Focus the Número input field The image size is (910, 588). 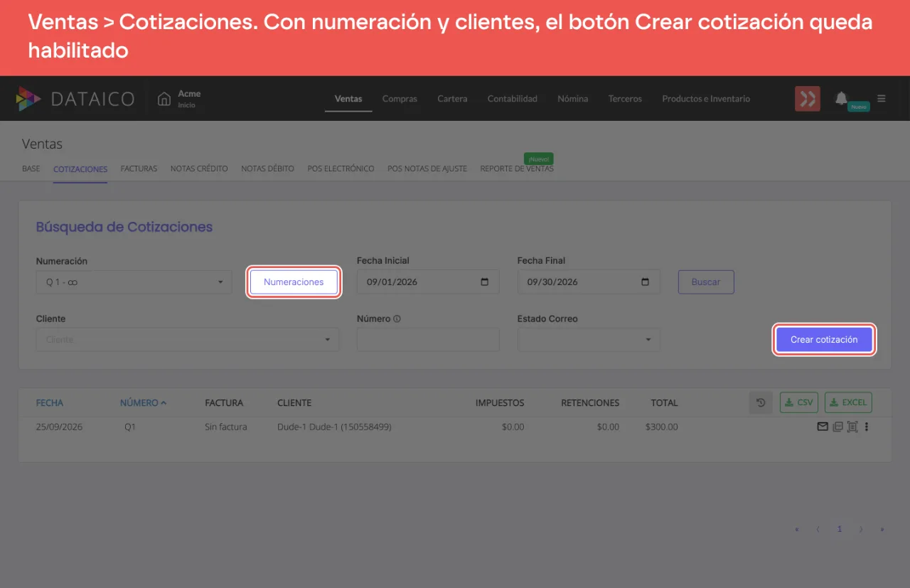coord(428,339)
